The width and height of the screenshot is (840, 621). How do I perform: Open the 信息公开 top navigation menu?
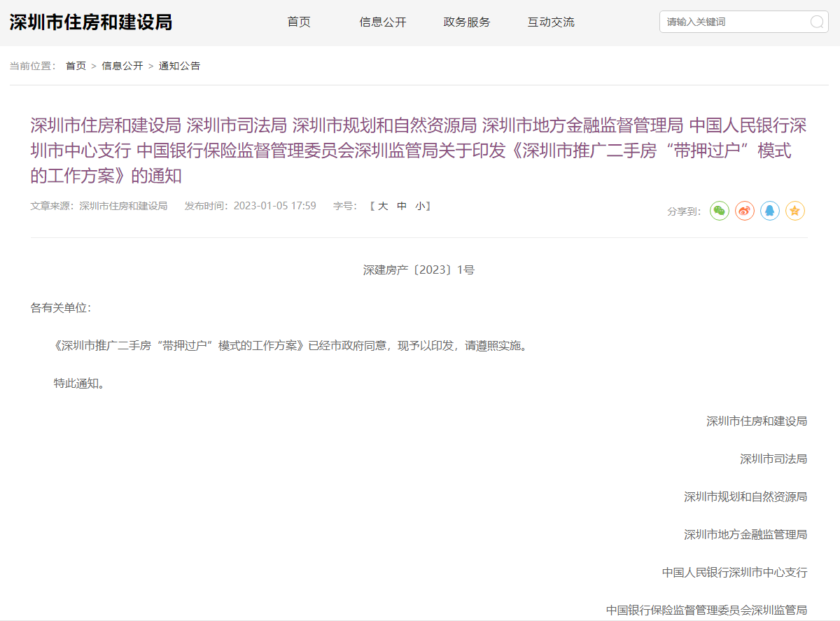click(x=383, y=22)
